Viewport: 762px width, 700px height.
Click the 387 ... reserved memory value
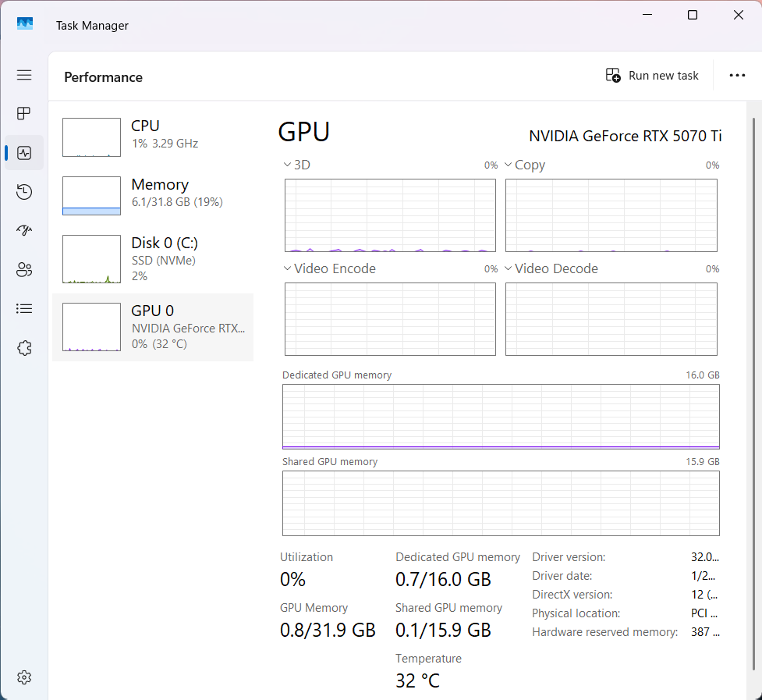click(x=704, y=632)
